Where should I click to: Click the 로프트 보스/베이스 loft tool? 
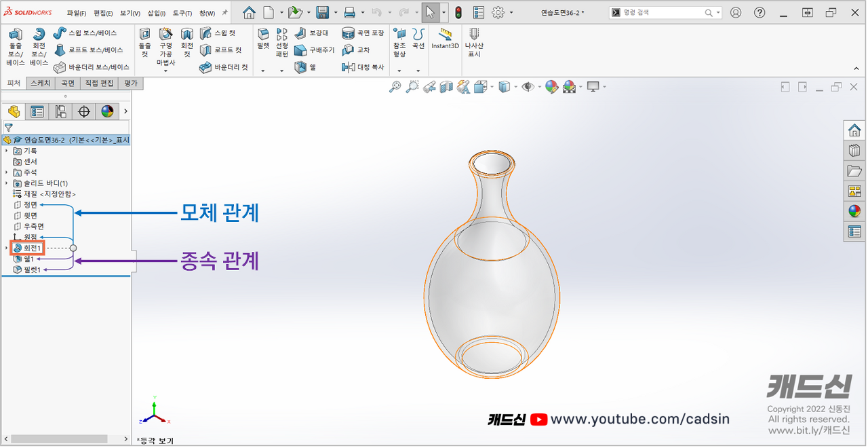[x=88, y=50]
